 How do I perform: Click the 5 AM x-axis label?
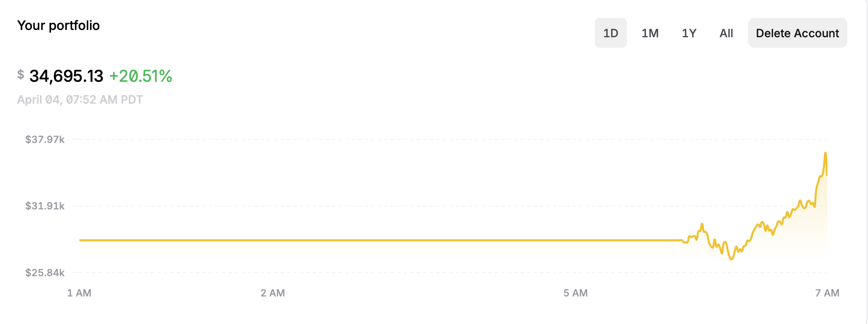[x=575, y=293]
